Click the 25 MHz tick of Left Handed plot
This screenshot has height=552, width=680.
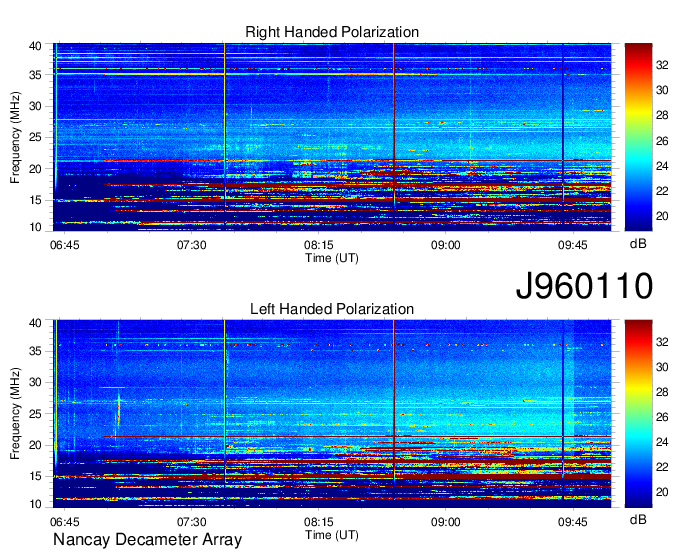(x=35, y=414)
